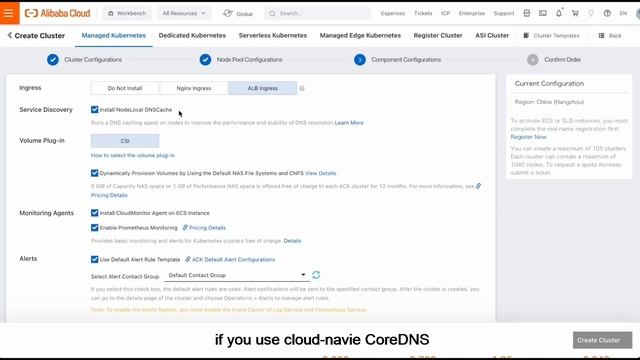The width and height of the screenshot is (640, 360).
Task: Switch to Register Cluster tab
Action: [438, 36]
